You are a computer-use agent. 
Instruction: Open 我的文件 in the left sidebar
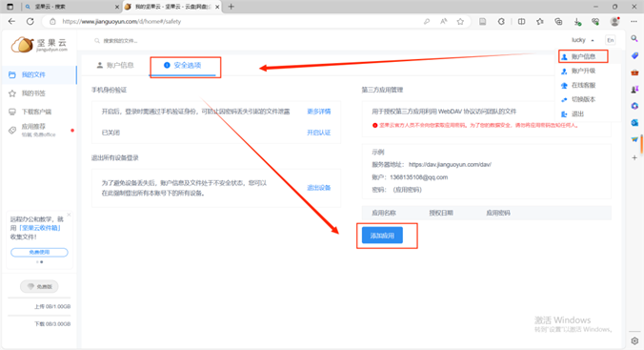[39, 74]
